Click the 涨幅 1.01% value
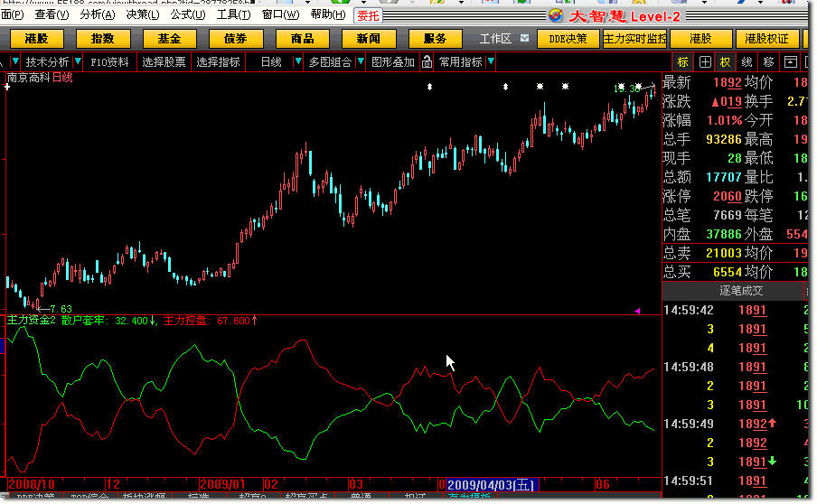 tap(724, 120)
